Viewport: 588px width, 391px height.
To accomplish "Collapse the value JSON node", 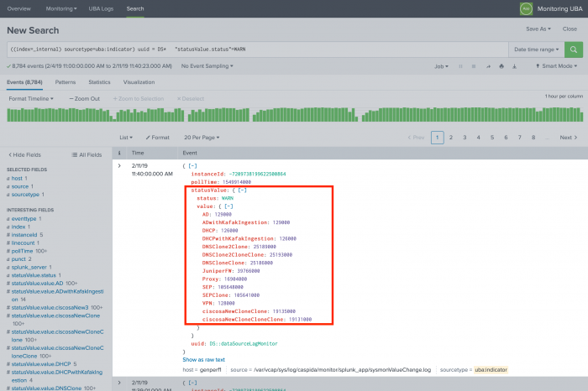I will [228, 206].
